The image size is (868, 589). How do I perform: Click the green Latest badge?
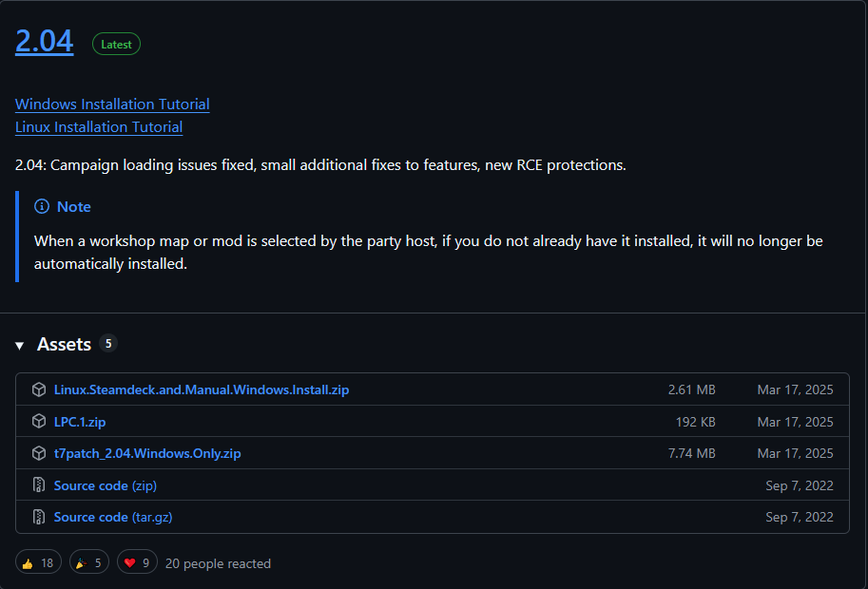pyautogui.click(x=116, y=44)
